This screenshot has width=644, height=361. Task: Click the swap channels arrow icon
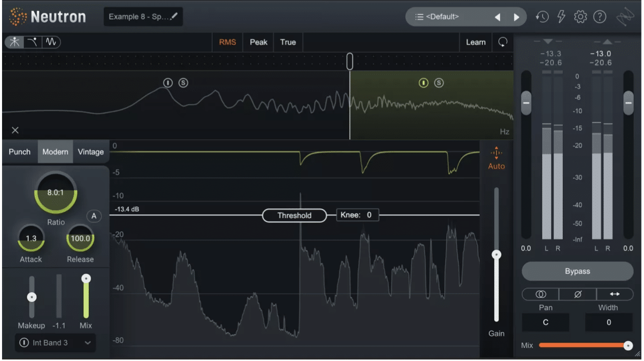point(615,294)
